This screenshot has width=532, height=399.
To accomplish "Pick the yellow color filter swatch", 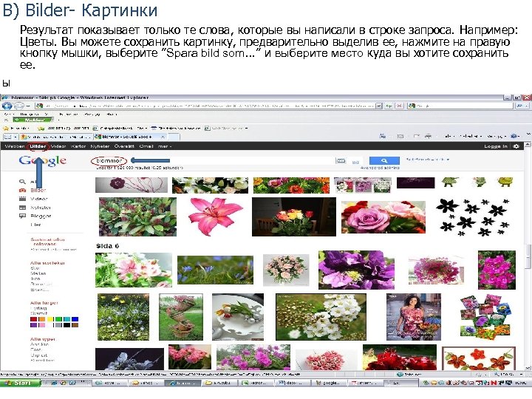I will (50, 319).
